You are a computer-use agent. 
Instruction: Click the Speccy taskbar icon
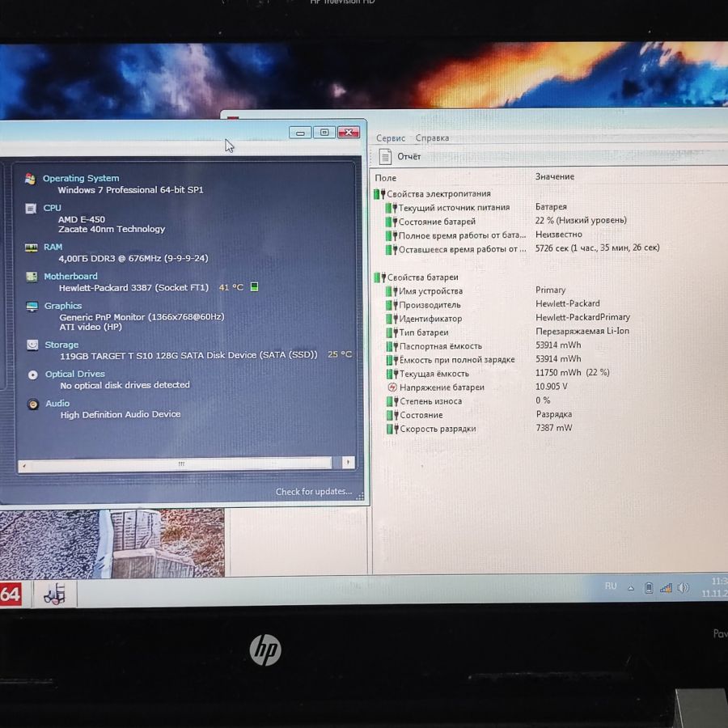coord(55,594)
